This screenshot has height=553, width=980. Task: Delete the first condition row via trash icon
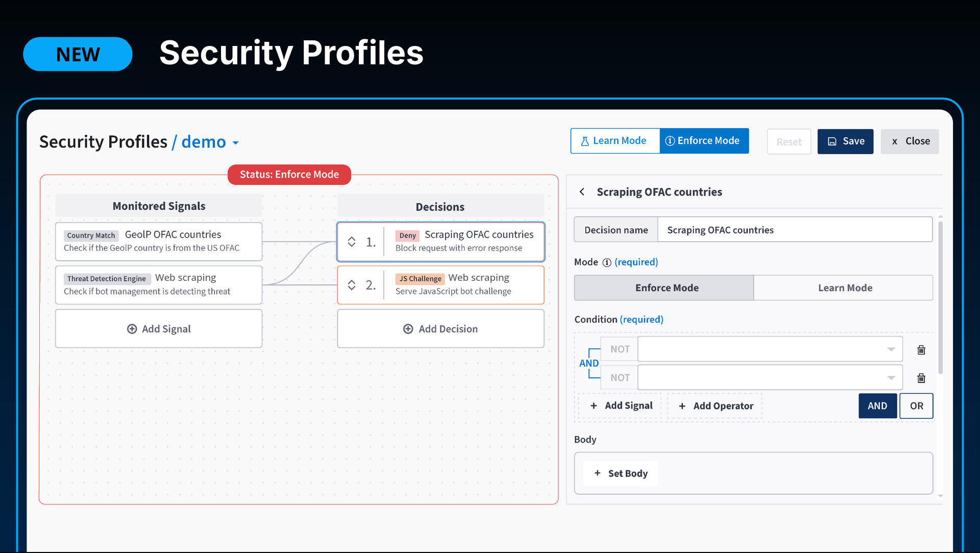point(921,350)
